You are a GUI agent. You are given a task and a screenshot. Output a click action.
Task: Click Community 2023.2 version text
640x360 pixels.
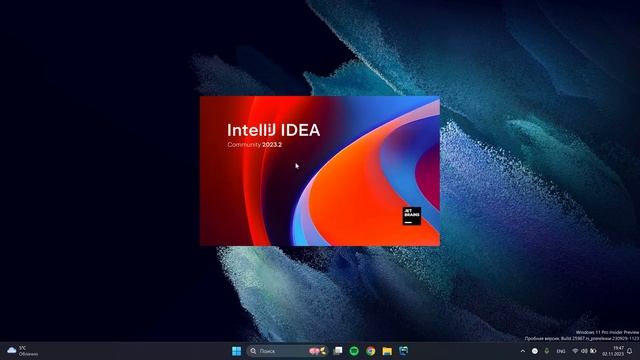[x=255, y=144]
